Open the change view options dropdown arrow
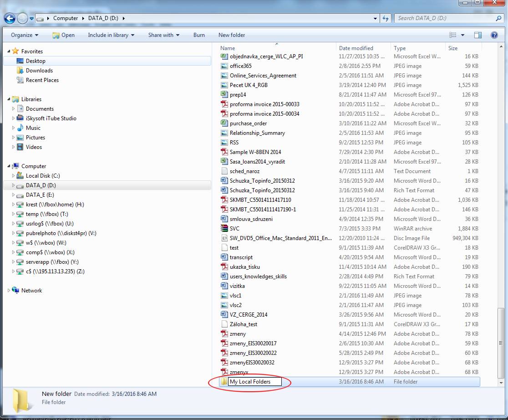Image resolution: width=508 pixels, height=420 pixels. (462, 35)
